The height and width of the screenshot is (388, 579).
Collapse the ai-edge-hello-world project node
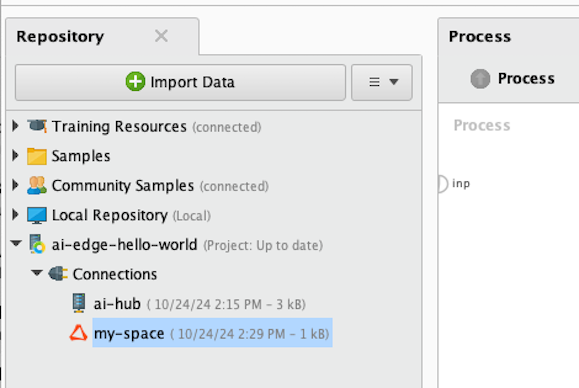[x=16, y=243]
